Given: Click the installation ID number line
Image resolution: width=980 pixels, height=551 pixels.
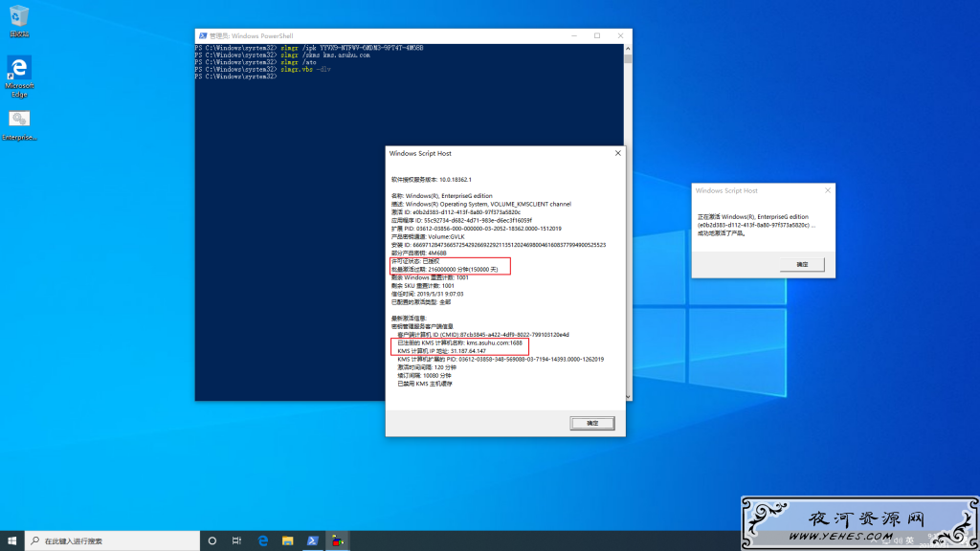Looking at the screenshot, I should click(498, 245).
